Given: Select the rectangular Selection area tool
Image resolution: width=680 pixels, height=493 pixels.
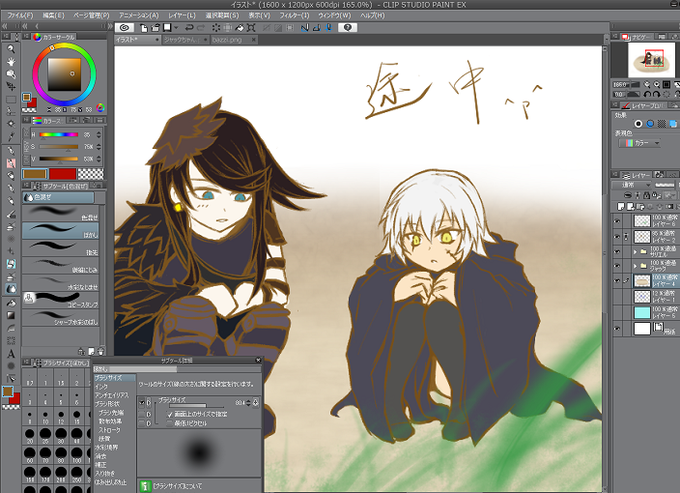Looking at the screenshot, I should (11, 99).
